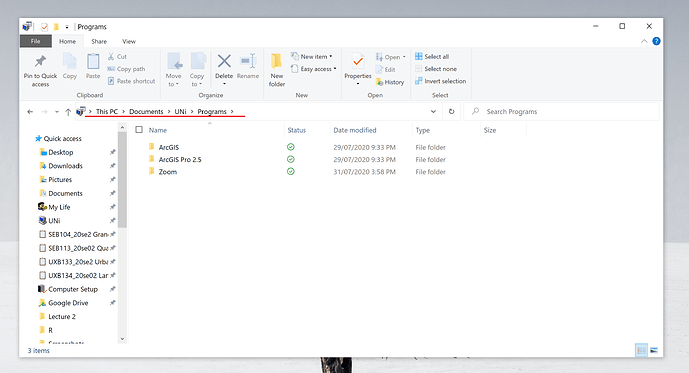Open Google Drive in navigation pane
Image resolution: width=689 pixels, height=373 pixels.
pos(68,303)
